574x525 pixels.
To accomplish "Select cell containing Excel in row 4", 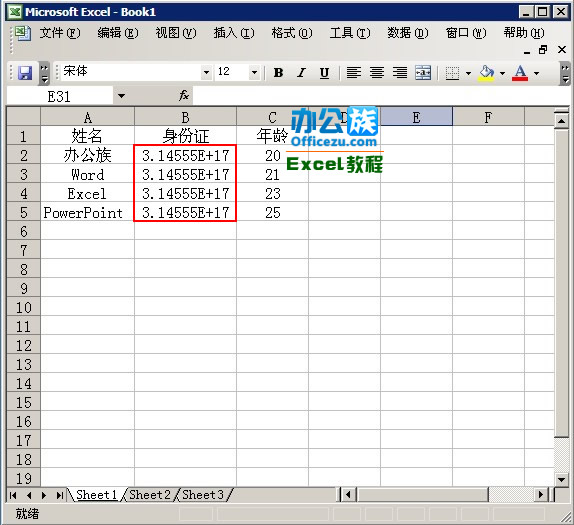I will [x=87, y=193].
